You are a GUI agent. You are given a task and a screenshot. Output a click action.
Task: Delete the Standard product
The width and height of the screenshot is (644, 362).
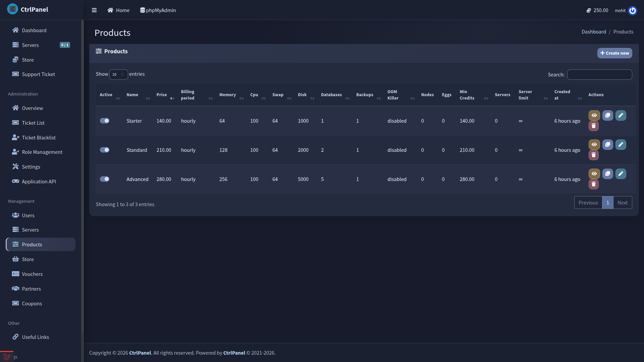pyautogui.click(x=593, y=155)
